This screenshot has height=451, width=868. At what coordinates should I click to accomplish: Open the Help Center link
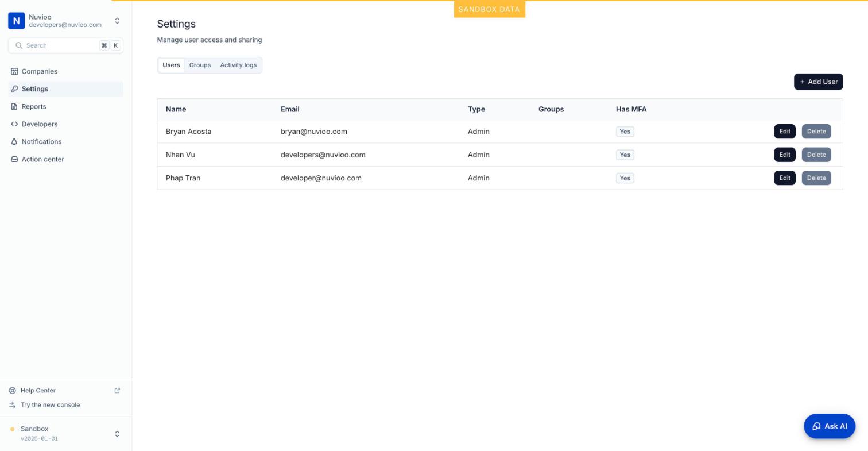(x=38, y=391)
